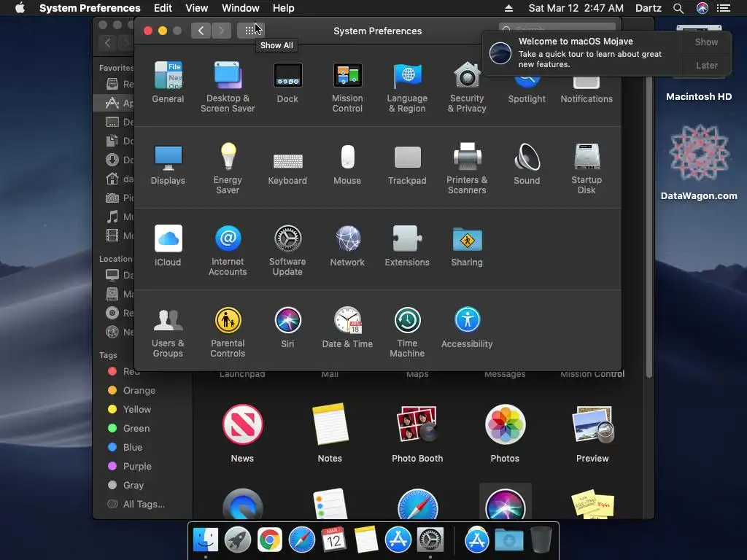This screenshot has width=747, height=560.
Task: Click the Show All grid button
Action: pyautogui.click(x=250, y=31)
